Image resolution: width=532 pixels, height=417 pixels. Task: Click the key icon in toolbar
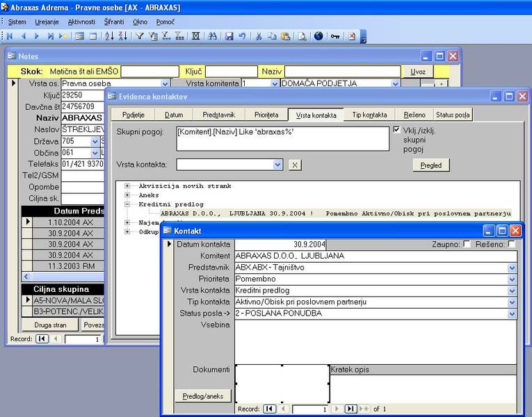pos(335,36)
